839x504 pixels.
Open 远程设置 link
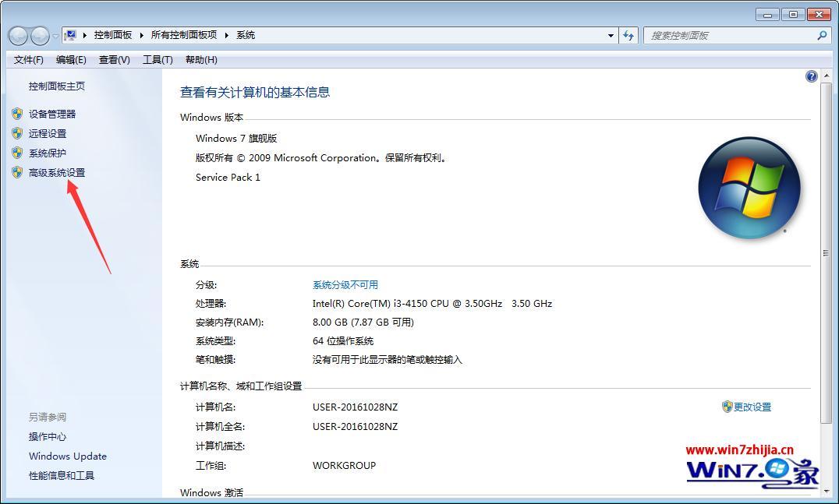[x=48, y=134]
